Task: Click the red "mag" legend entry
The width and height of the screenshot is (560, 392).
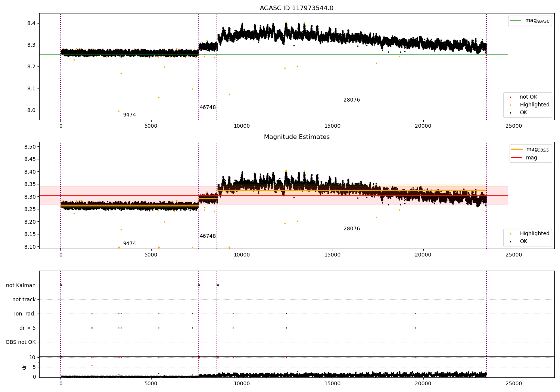Action: pos(532,158)
